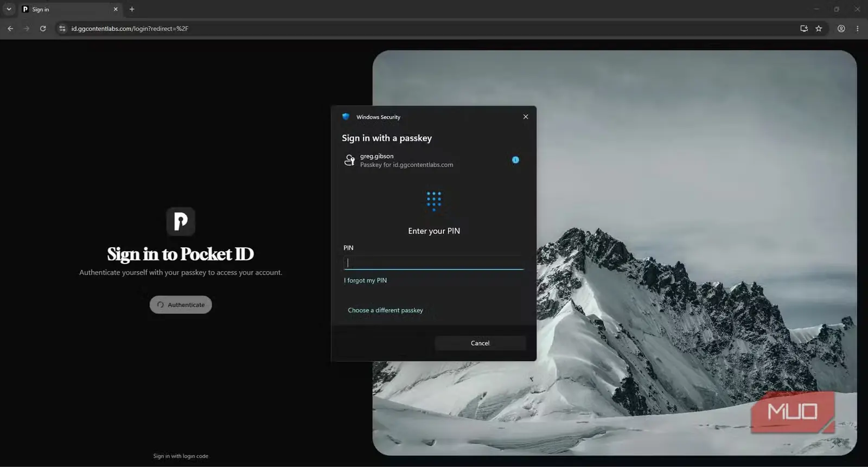Focus the PIN input field
Screen dimensions: 868x467
point(433,263)
